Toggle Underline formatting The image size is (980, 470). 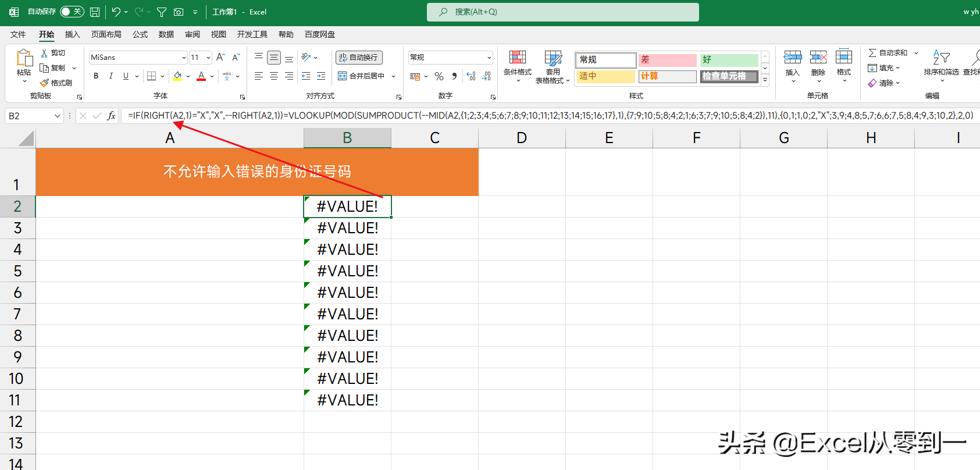point(126,76)
